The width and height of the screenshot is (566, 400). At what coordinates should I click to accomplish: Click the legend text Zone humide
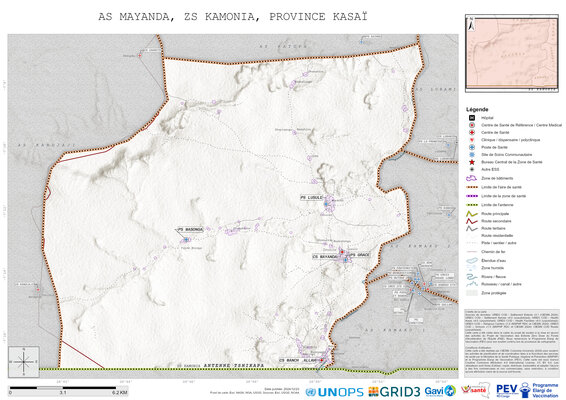492,268
